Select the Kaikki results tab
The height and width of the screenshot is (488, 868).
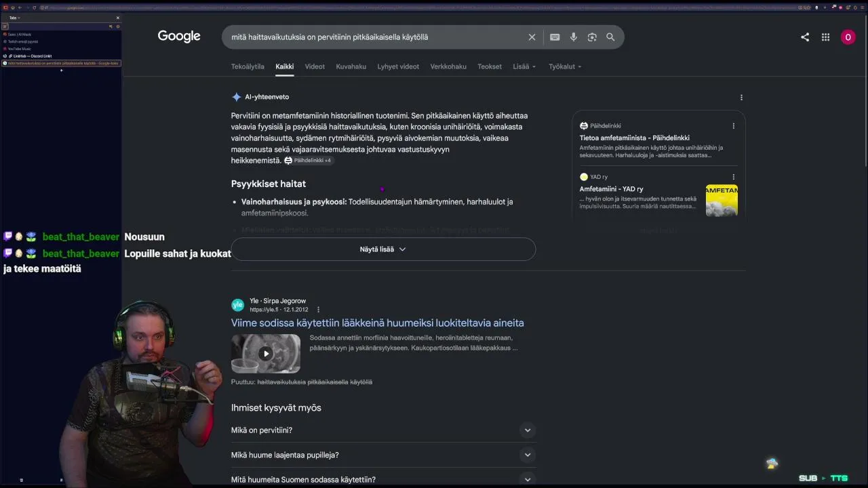click(284, 66)
